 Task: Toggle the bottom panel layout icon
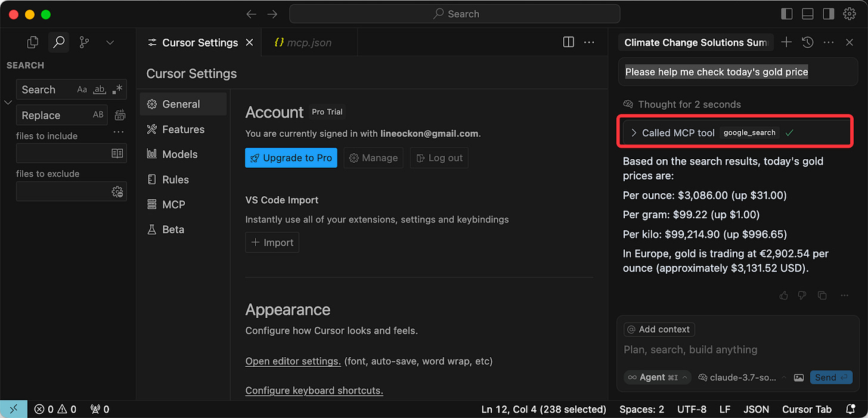[808, 14]
